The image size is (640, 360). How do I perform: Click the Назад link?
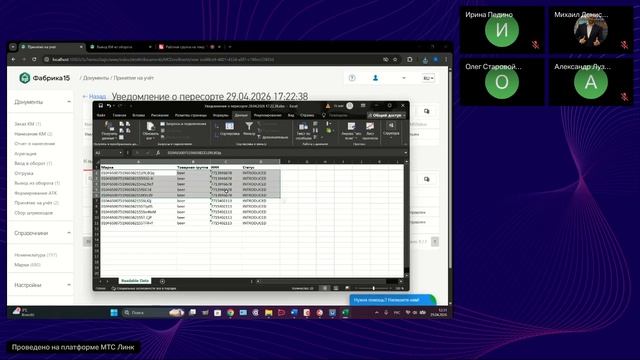[94, 97]
